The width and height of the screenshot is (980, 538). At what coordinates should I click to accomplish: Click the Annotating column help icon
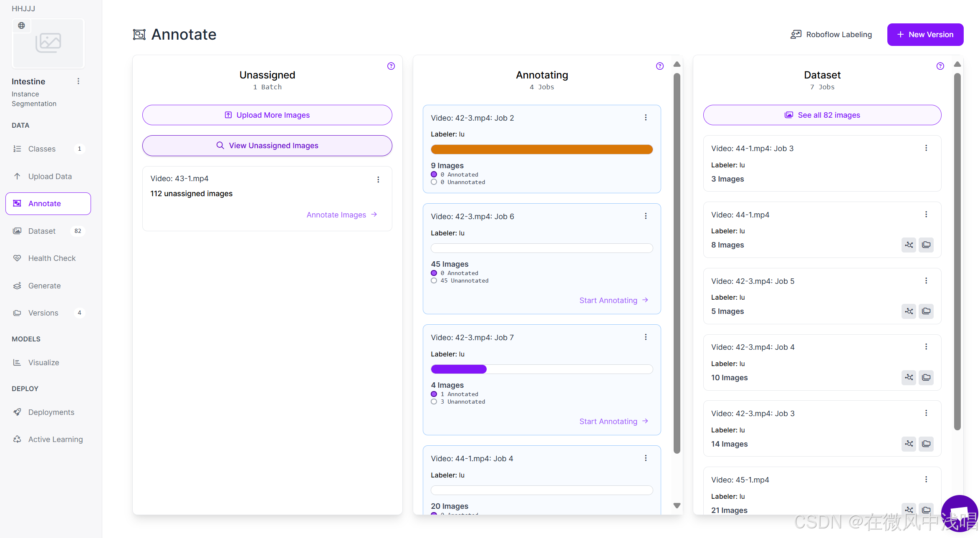pos(659,66)
